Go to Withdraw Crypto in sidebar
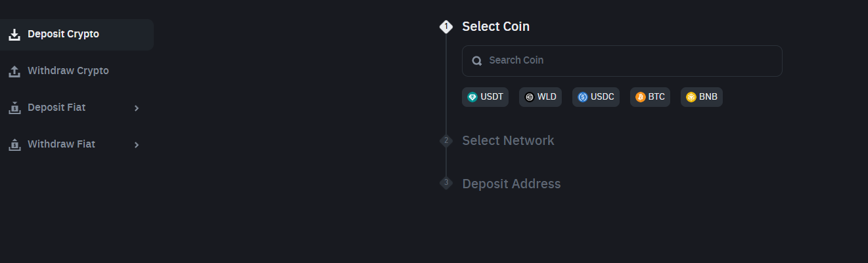Viewport: 868px width, 263px height. [x=68, y=71]
